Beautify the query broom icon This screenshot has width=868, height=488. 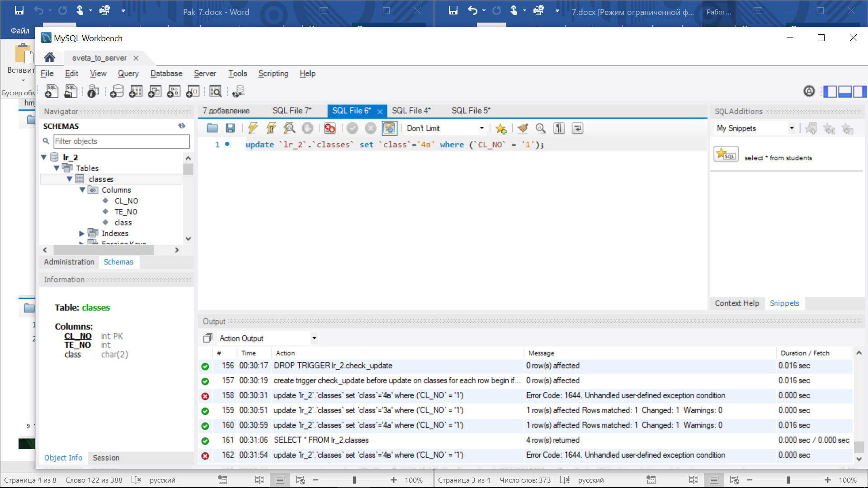coord(523,128)
